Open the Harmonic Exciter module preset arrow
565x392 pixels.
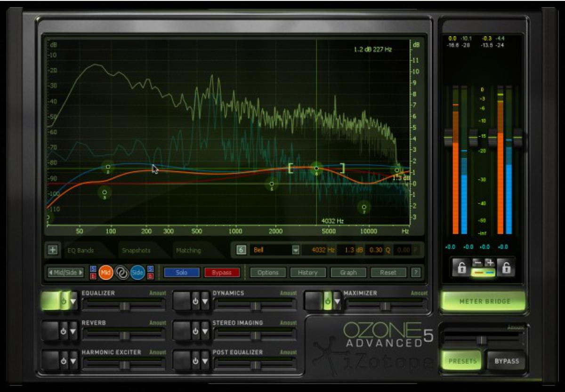pyautogui.click(x=73, y=361)
